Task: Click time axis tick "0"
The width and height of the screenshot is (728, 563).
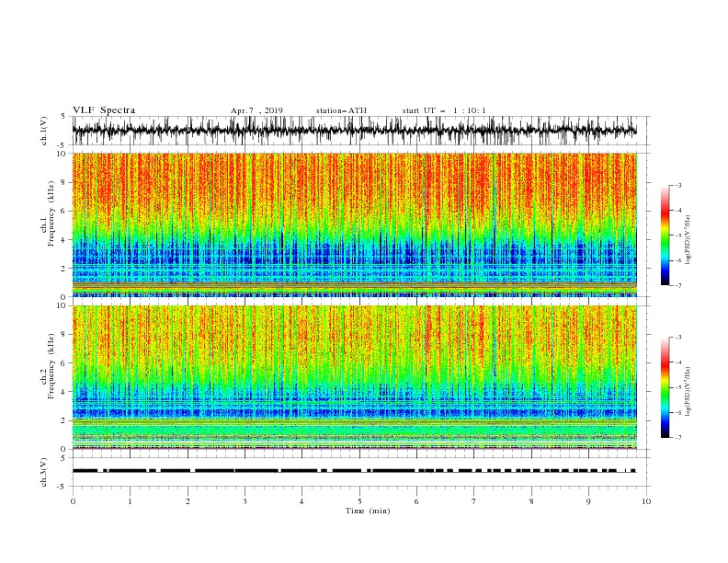Action: [x=73, y=501]
